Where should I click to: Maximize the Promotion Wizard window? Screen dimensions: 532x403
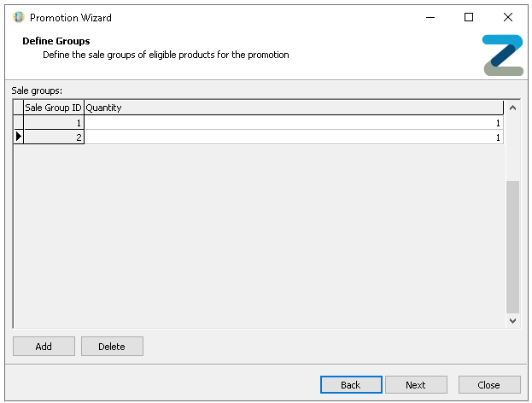tap(468, 17)
